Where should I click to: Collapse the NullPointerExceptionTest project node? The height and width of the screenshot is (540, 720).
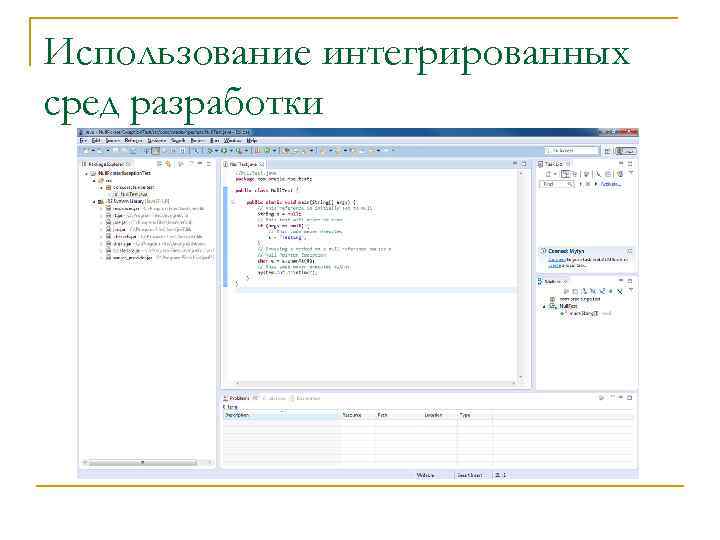87,174
